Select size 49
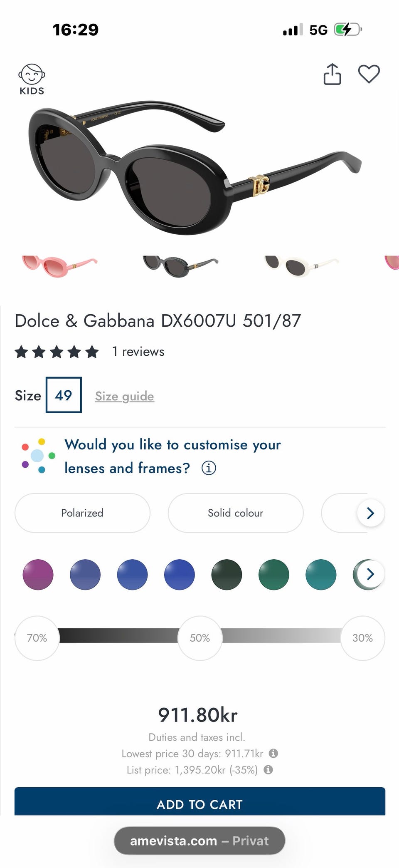Screen dimensions: 399x868 coord(64,395)
